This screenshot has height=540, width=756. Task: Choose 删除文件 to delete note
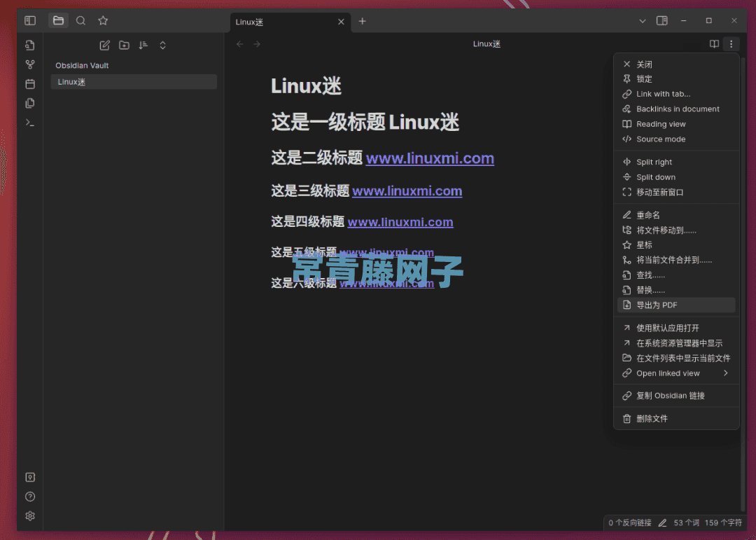point(676,419)
